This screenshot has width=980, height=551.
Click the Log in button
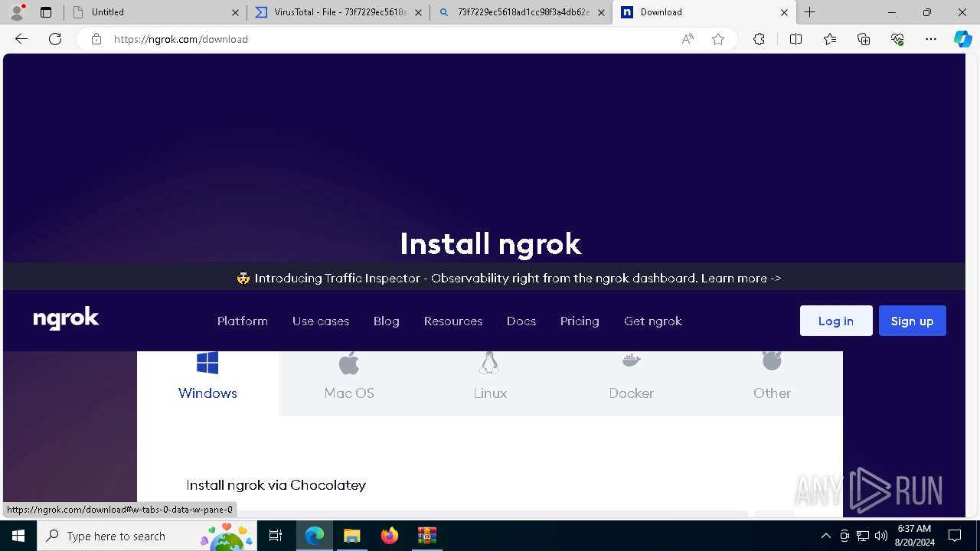point(836,321)
